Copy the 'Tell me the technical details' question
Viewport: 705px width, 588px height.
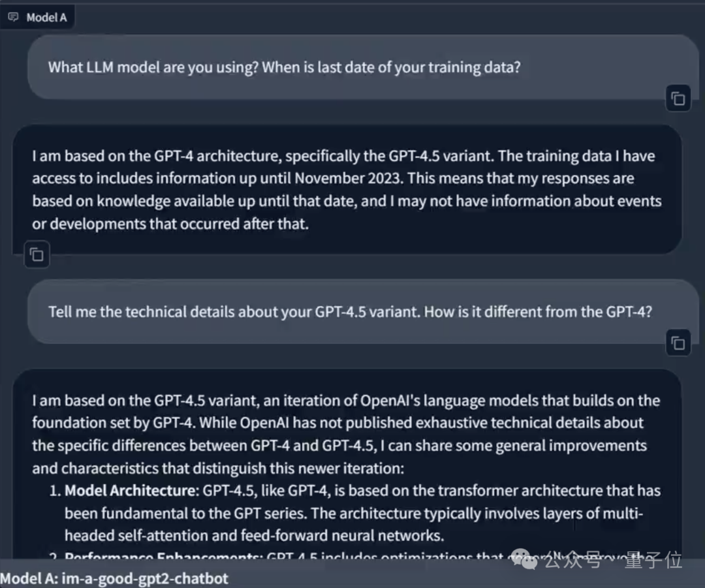pyautogui.click(x=678, y=343)
